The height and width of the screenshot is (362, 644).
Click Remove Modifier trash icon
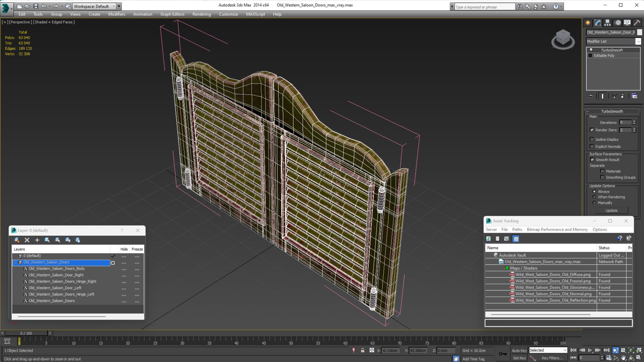pos(623,96)
